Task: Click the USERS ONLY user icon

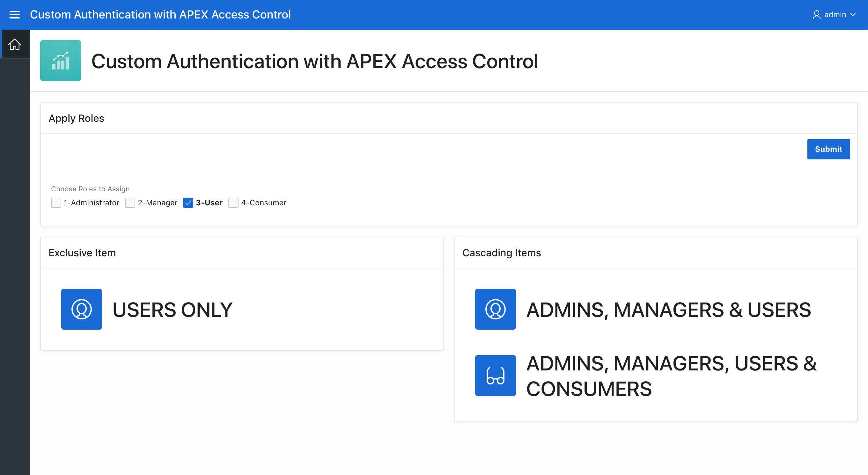Action: pos(81,309)
